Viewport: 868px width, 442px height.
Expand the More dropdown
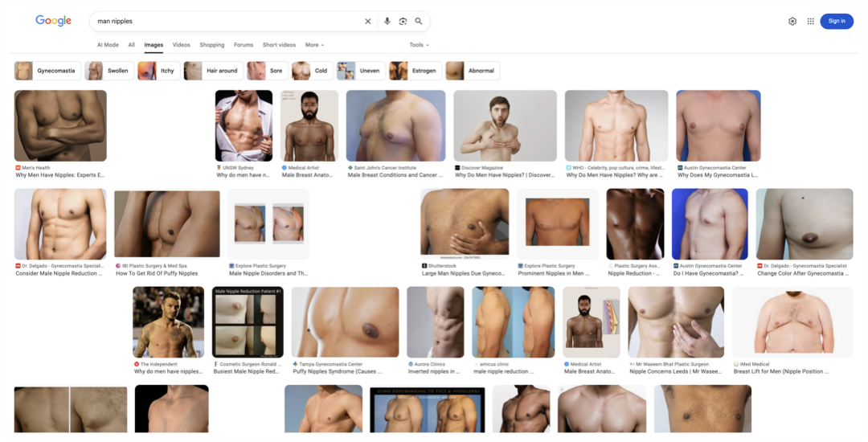tap(314, 45)
